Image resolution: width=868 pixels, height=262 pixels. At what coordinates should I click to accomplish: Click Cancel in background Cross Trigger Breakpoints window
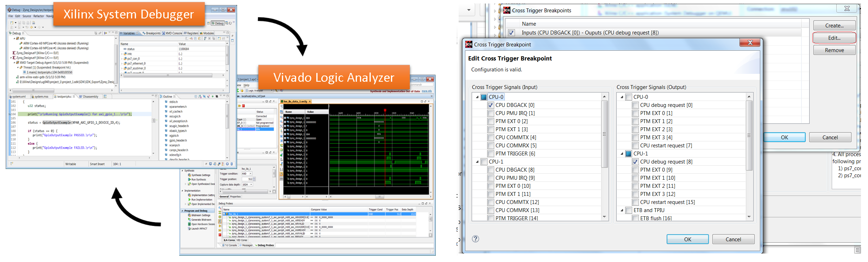[x=830, y=137]
